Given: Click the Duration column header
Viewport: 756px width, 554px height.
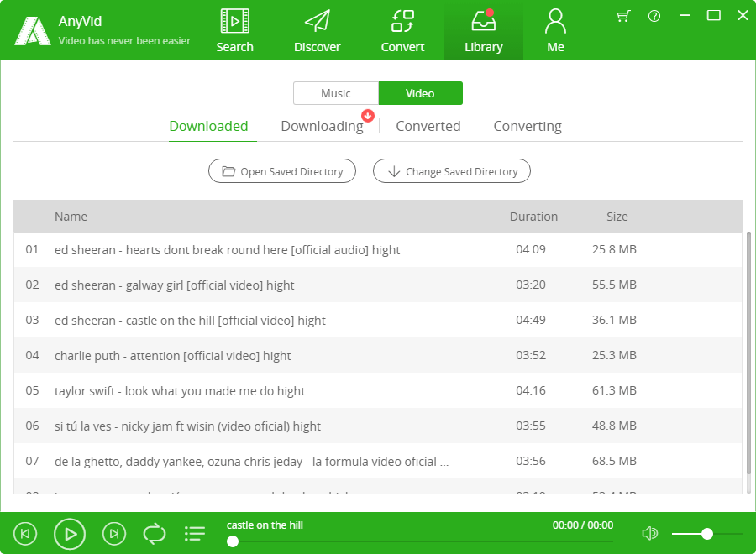Looking at the screenshot, I should pos(533,217).
